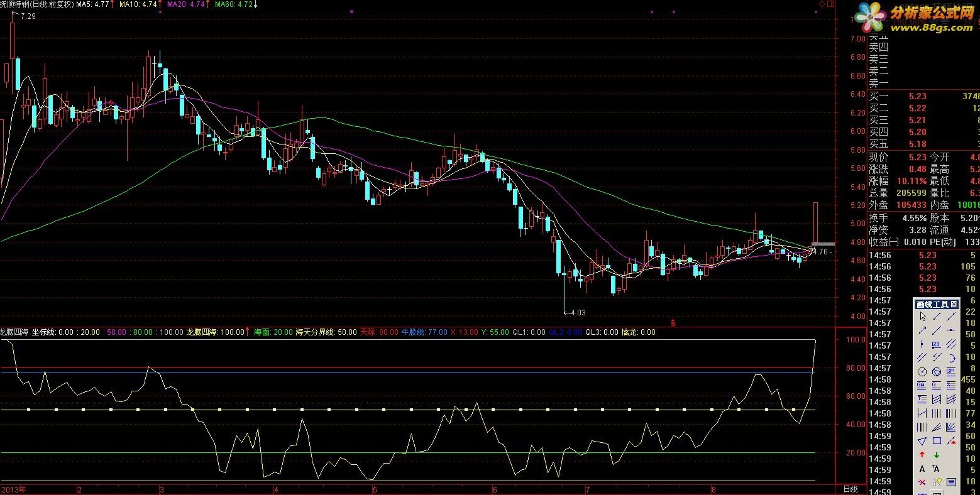Click the 买二 bid row at 5.22
Screen dimensions: 980x495
tap(924, 108)
